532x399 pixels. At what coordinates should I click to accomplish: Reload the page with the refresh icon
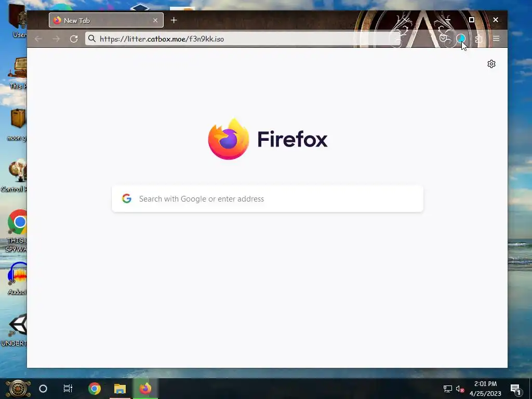pos(74,39)
